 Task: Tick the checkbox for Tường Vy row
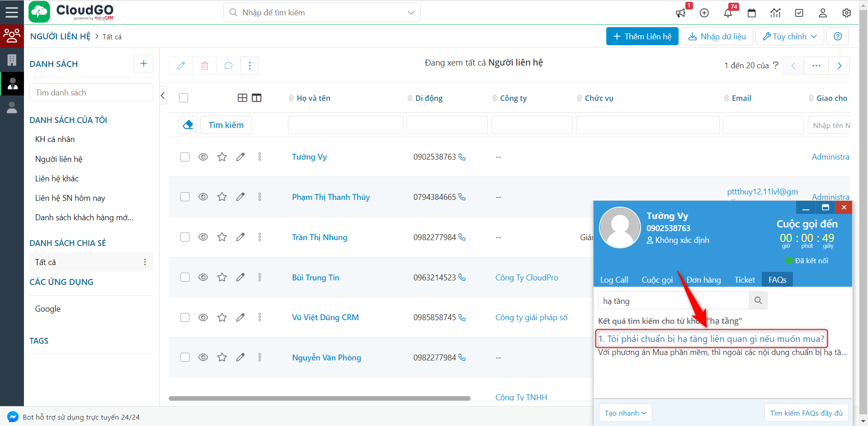click(185, 157)
